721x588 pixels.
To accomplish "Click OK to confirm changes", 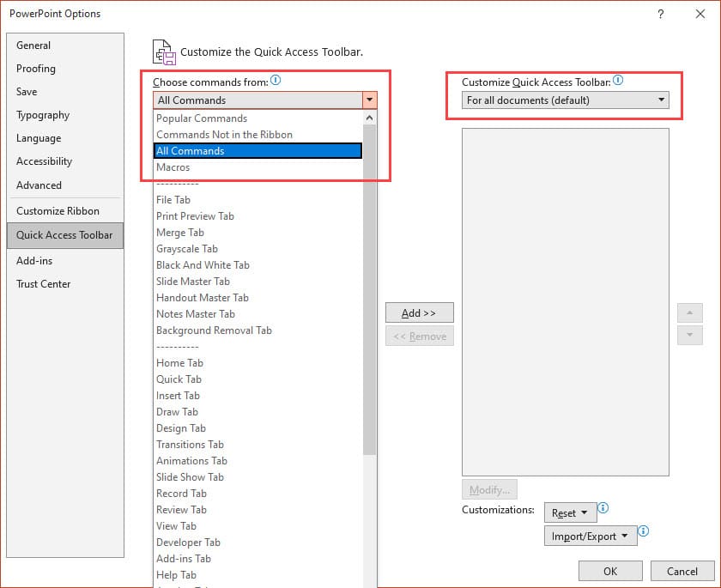I will (610, 571).
